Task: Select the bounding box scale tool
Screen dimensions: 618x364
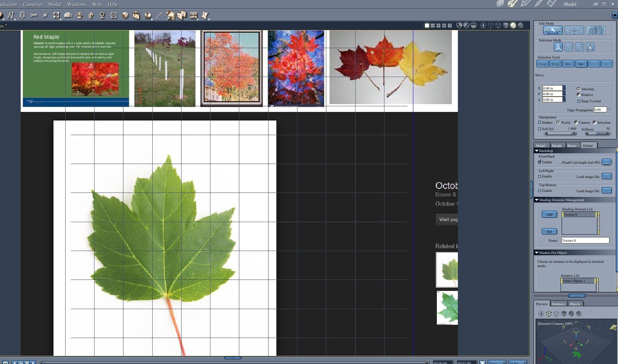Action: [56, 15]
